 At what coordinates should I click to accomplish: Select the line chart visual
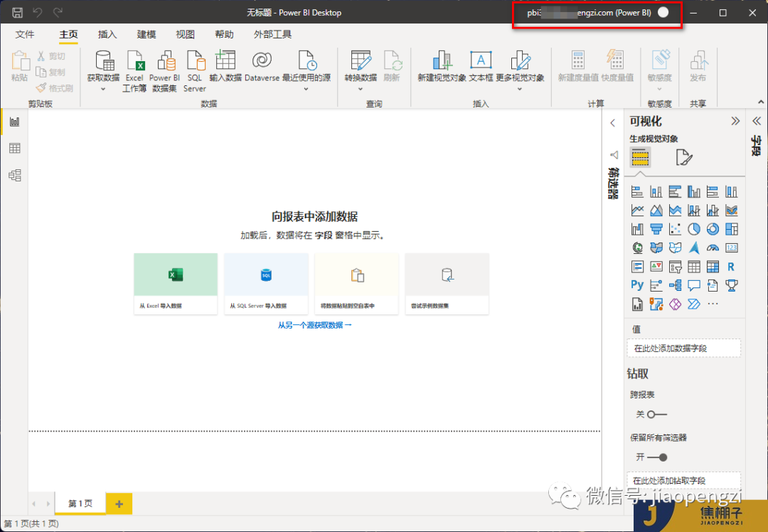tap(637, 211)
